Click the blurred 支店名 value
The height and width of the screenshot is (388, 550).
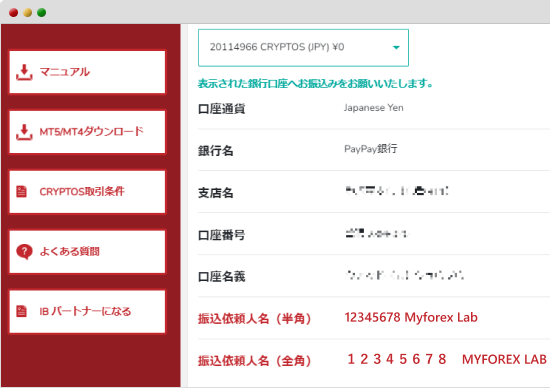click(397, 191)
